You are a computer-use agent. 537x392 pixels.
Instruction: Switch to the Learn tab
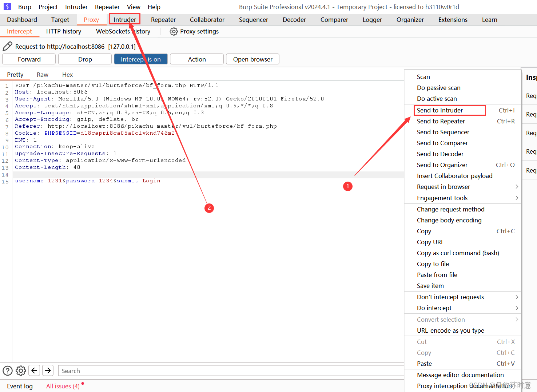(x=490, y=20)
